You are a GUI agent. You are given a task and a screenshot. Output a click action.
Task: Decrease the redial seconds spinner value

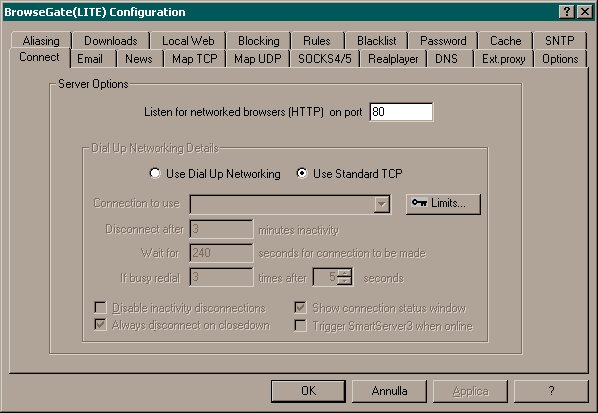tap(345, 281)
